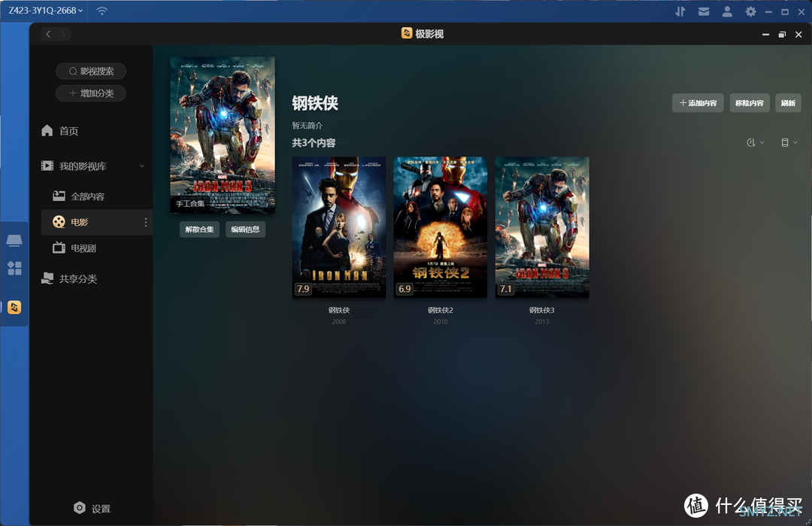Open the apps grid icon in left dock

[14, 268]
